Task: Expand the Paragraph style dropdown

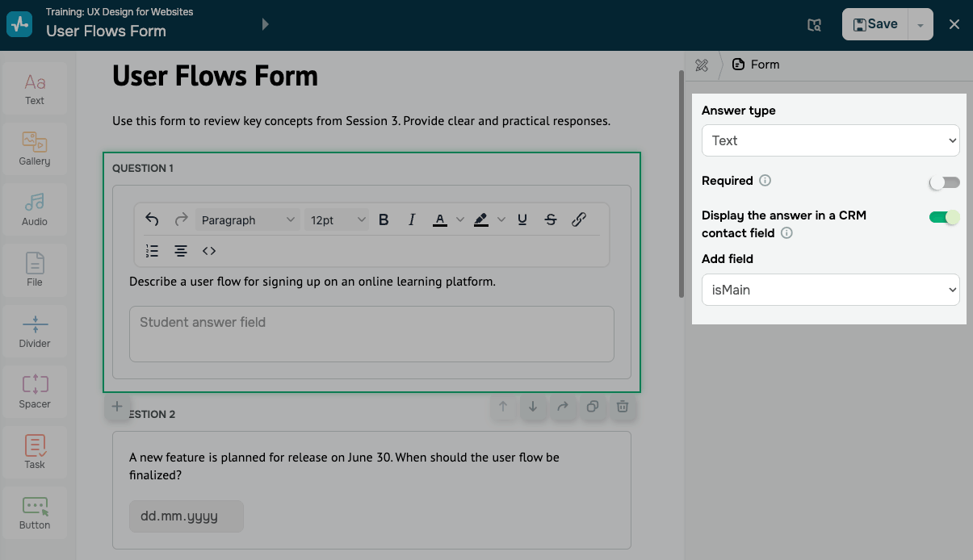Action: point(248,220)
